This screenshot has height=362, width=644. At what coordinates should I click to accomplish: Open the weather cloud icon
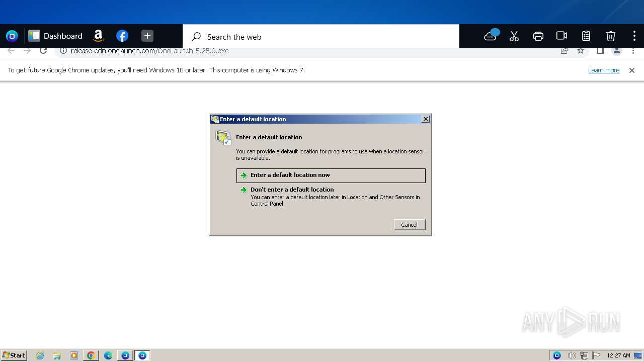(x=491, y=36)
